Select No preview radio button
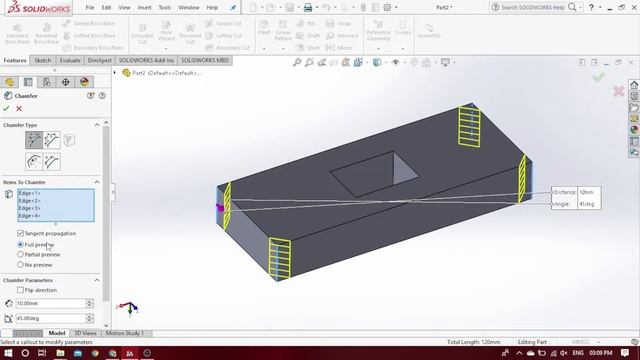Viewport: 640px width, 360px height. [20, 264]
